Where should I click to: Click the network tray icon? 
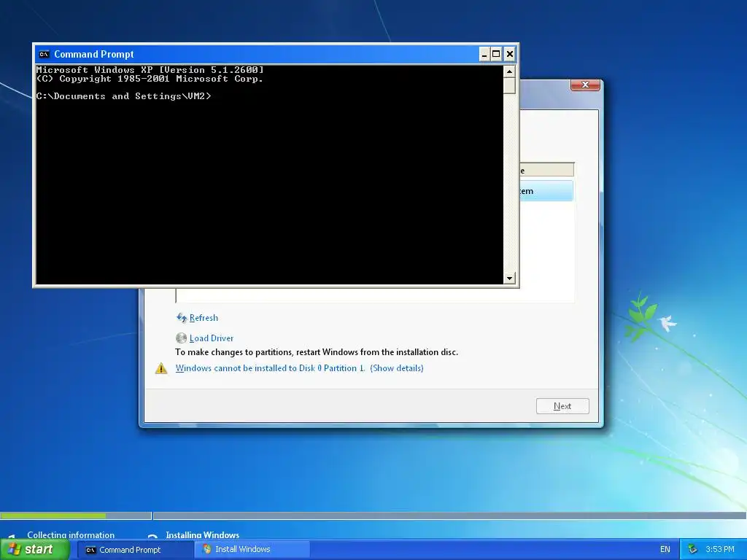pos(692,550)
